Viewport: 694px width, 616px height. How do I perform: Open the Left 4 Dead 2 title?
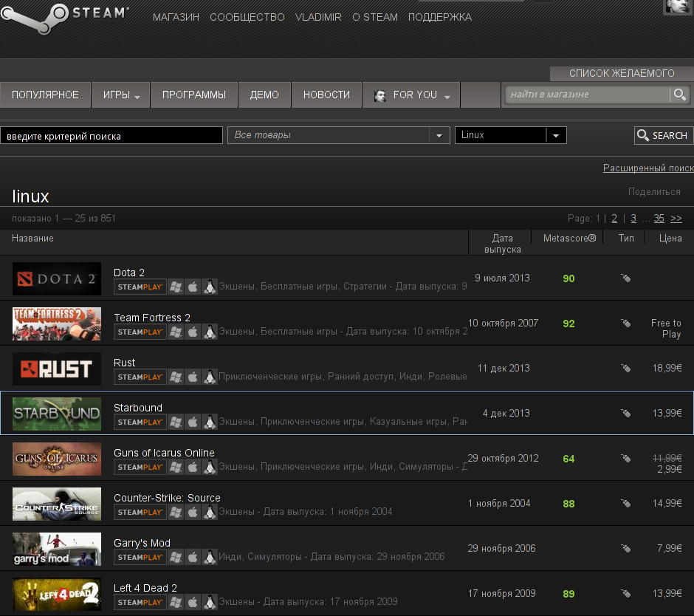point(145,588)
